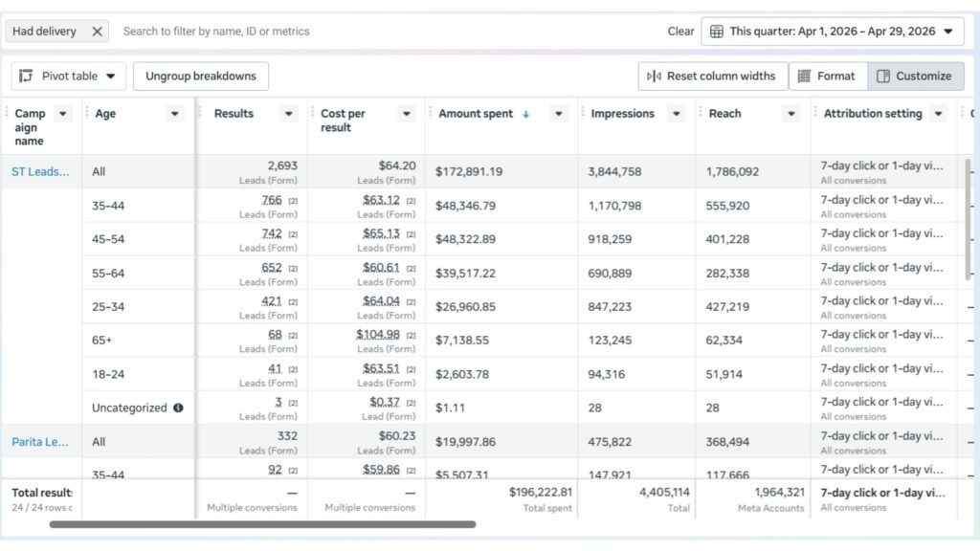This screenshot has height=551, width=980.
Task: Clear all applied filters
Action: (x=680, y=31)
